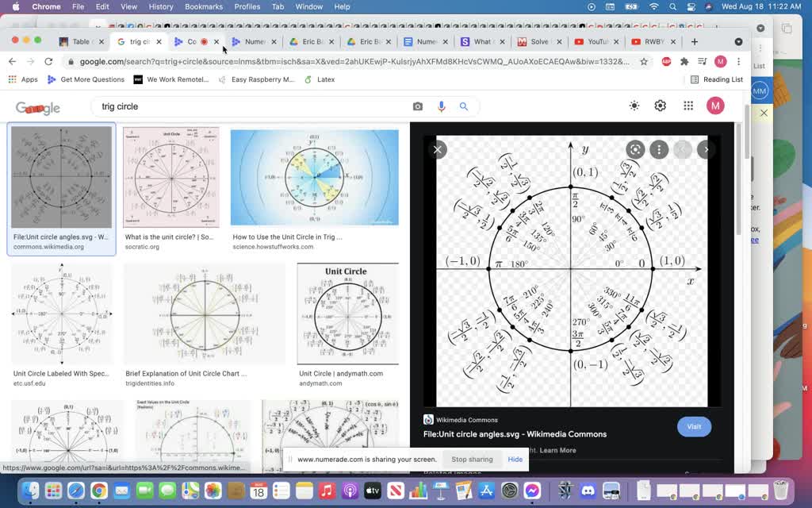Open Chrome three-dot menu
The height and width of the screenshot is (508, 812).
[738, 62]
